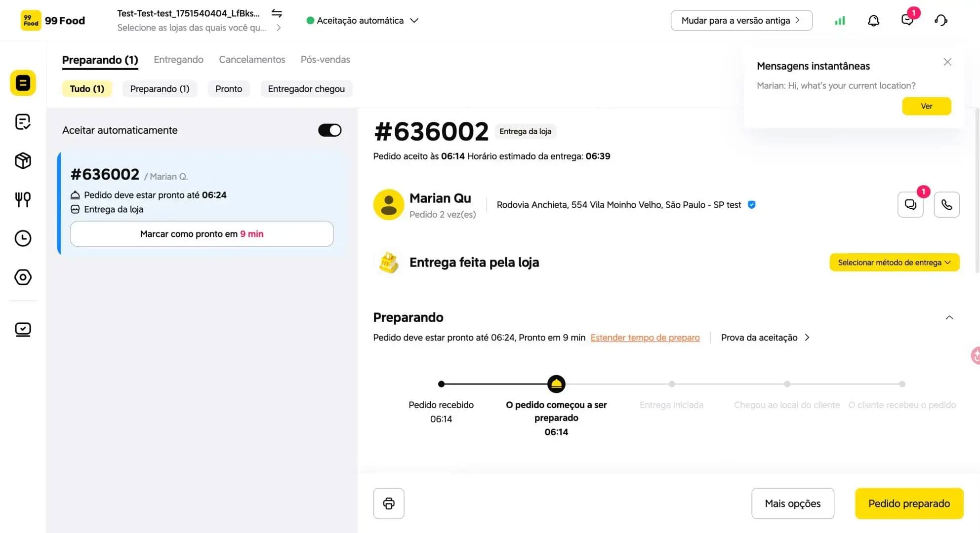980x533 pixels.
Task: Click Estender tempo de preparo link
Action: [645, 338]
